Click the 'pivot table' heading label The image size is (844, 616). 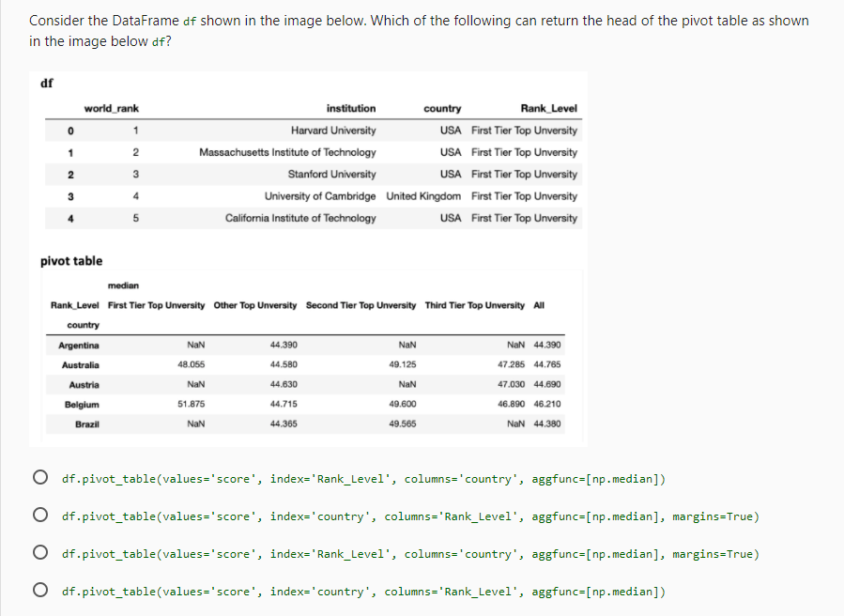71,261
